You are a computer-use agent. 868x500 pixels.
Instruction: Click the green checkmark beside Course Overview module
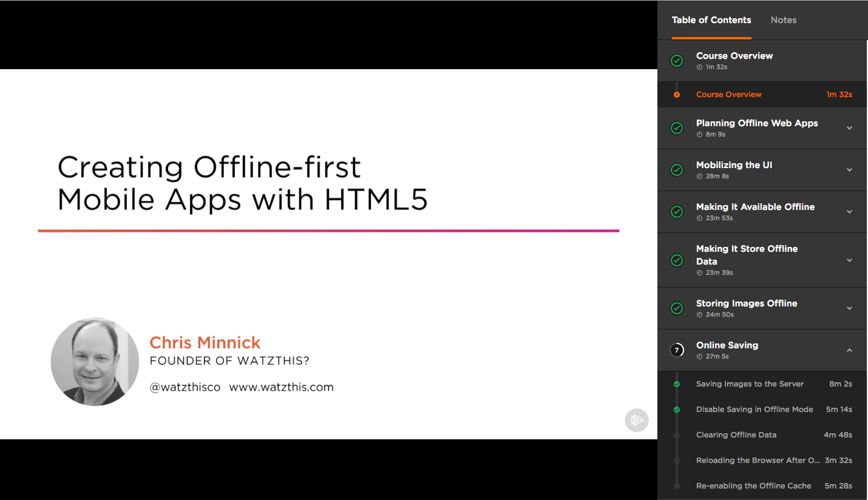[676, 60]
